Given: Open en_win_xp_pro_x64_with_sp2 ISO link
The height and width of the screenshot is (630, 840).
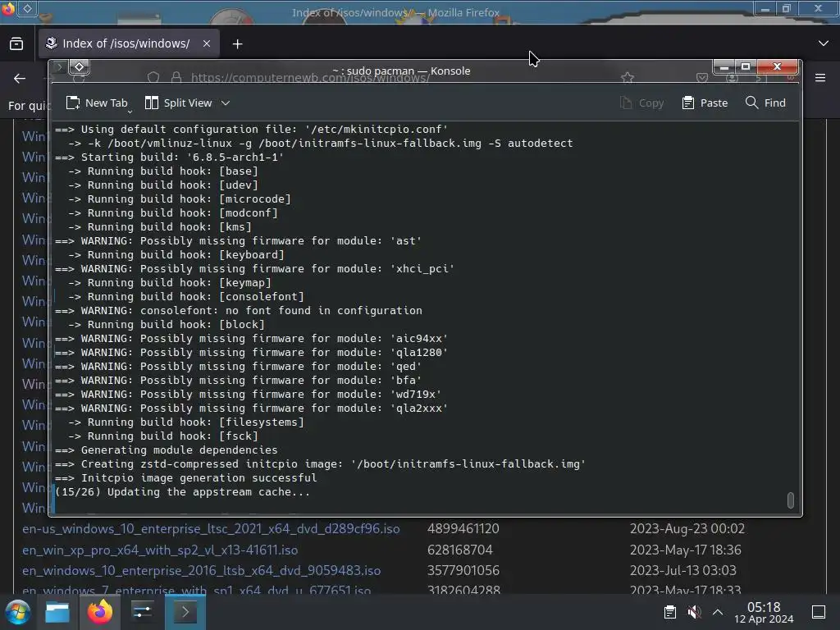Looking at the screenshot, I should click(160, 550).
